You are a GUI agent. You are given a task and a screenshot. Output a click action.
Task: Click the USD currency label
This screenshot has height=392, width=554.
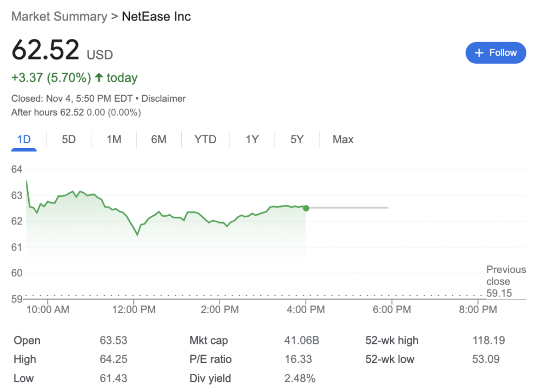[x=100, y=55]
